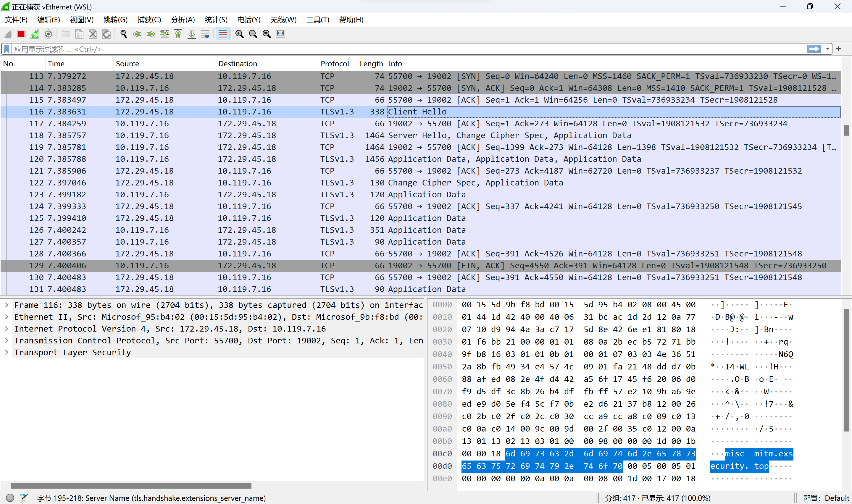Toggle packet list colorization
The width and height of the screenshot is (852, 504).
pos(223,34)
